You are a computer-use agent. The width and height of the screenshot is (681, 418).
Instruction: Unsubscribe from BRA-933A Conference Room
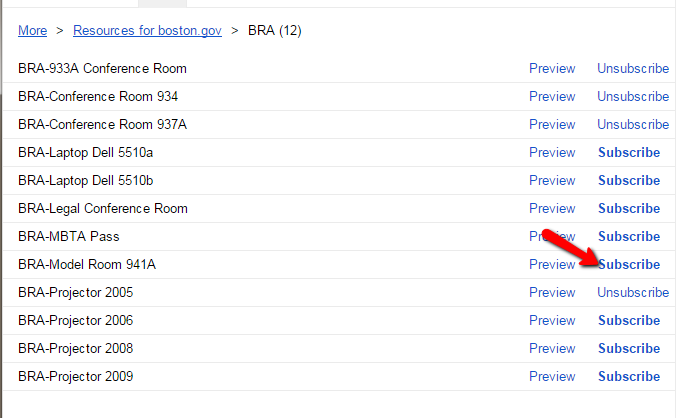(x=633, y=69)
